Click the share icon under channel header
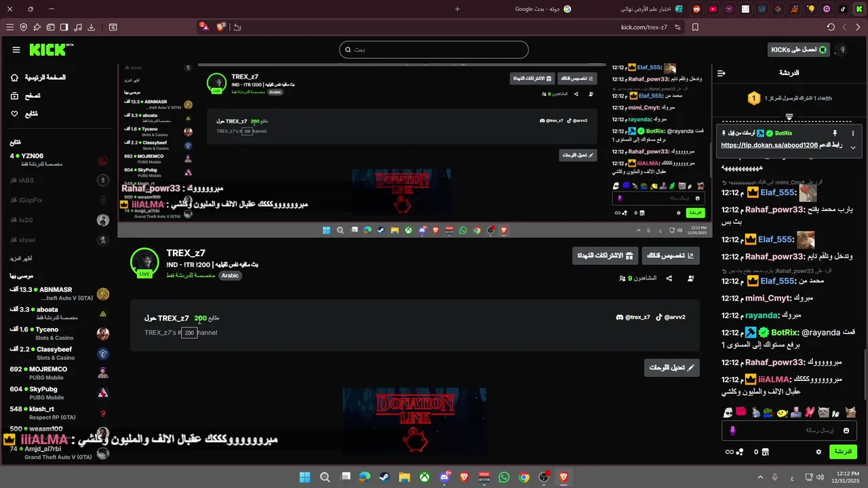The height and width of the screenshot is (488, 868). (669, 278)
